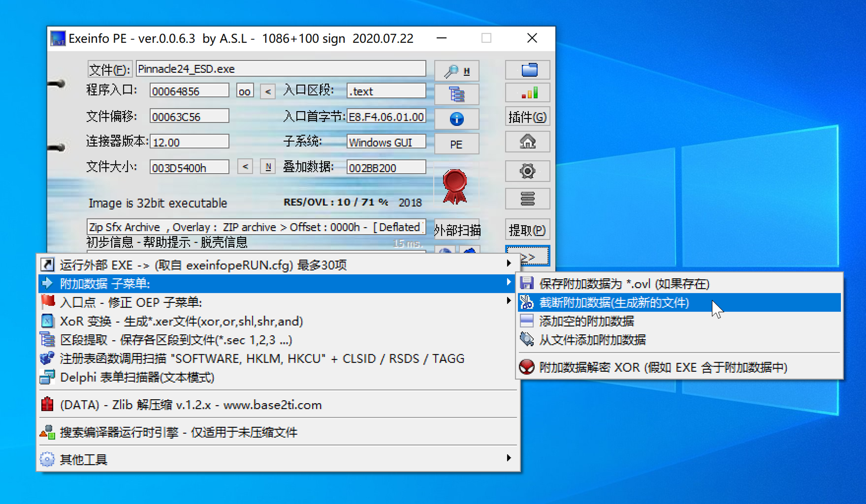Click the 入口区段 .text field
Image resolution: width=866 pixels, height=504 pixels.
coord(386,91)
